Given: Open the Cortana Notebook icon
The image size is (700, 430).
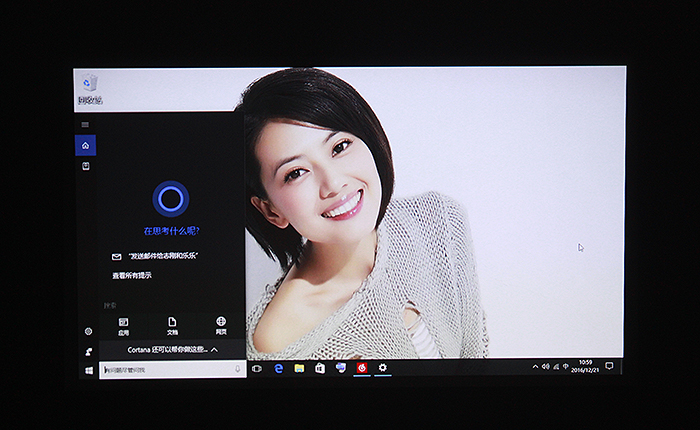Looking at the screenshot, I should click(86, 166).
